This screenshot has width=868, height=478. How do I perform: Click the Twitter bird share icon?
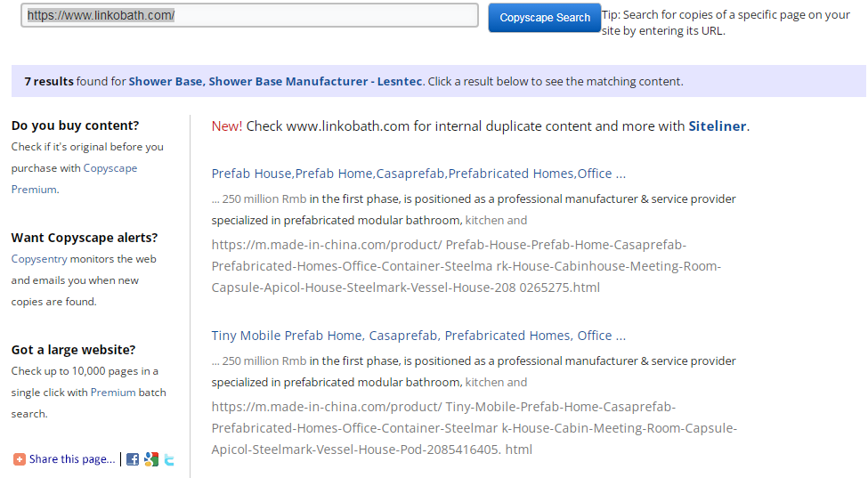tap(169, 459)
